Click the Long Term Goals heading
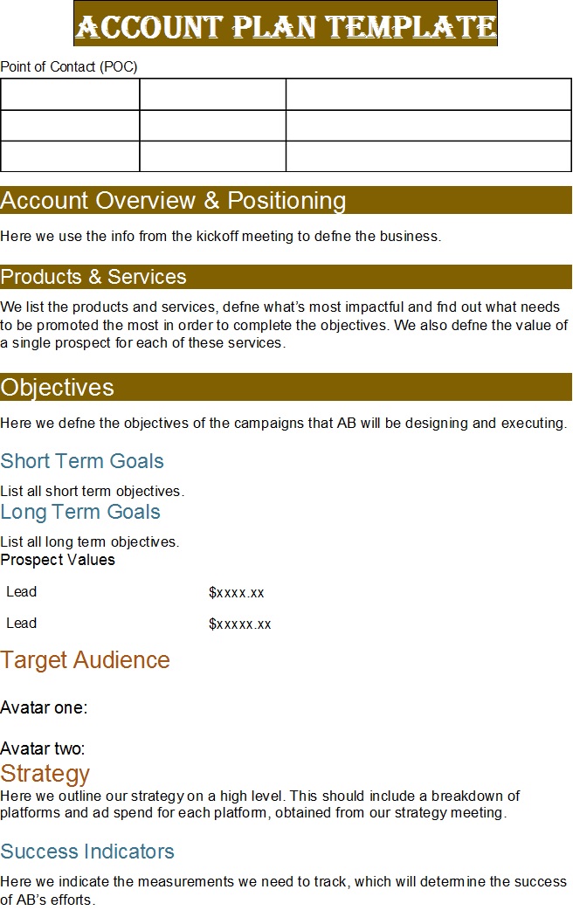 (80, 512)
